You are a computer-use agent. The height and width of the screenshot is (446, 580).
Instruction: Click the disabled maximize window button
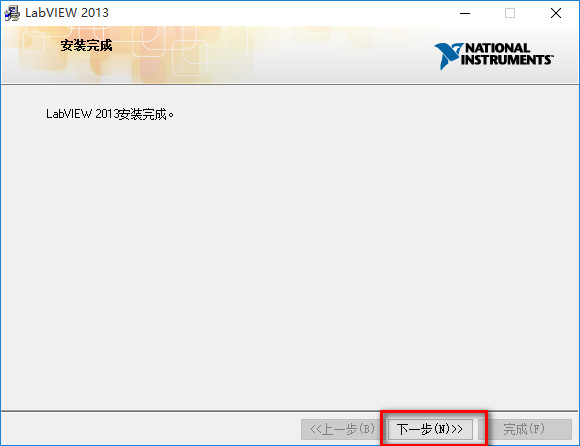pyautogui.click(x=510, y=13)
